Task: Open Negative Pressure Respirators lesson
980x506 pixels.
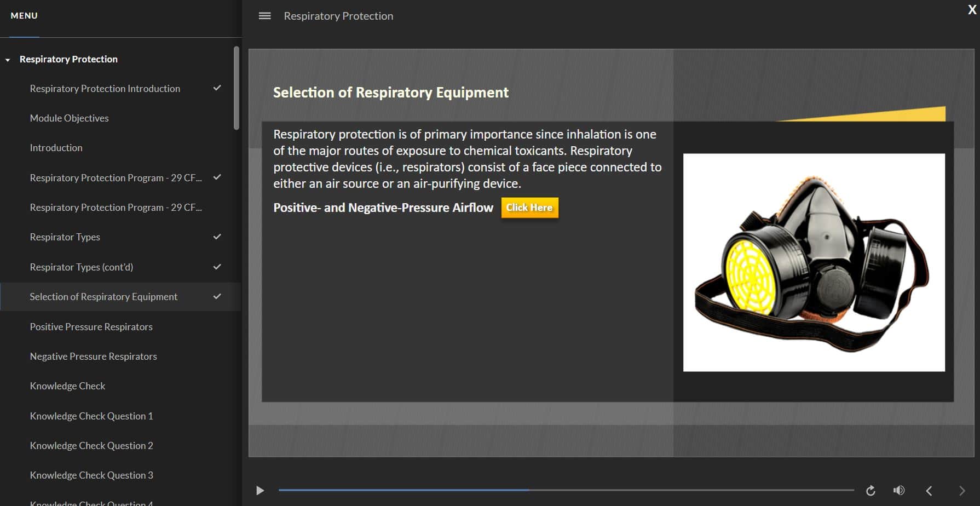Action: coord(94,356)
